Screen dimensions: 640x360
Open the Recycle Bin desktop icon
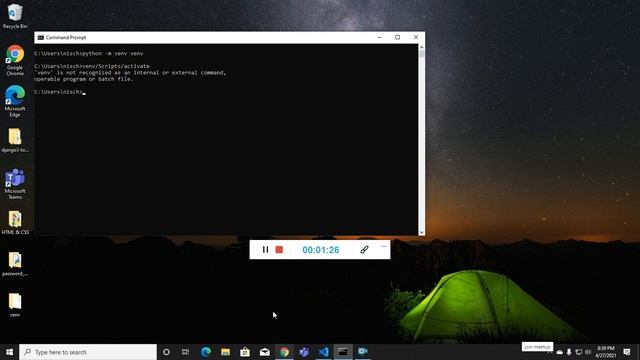(15, 16)
